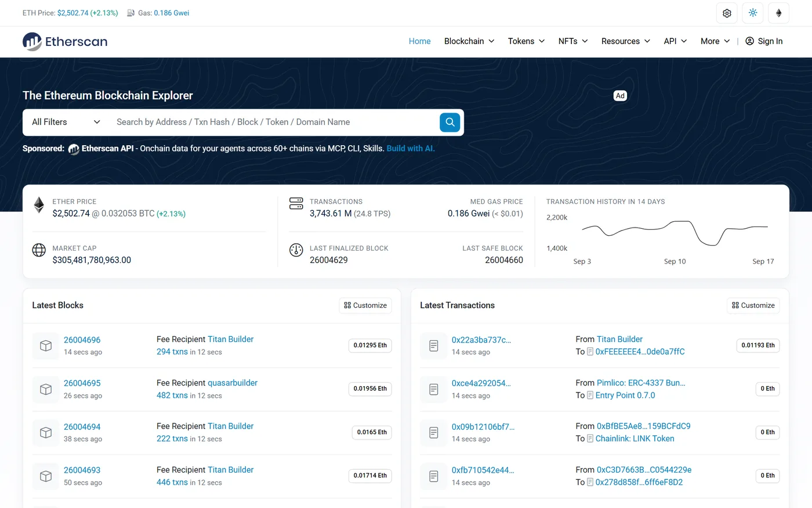Click the cube icon for block 26004694

[46, 433]
